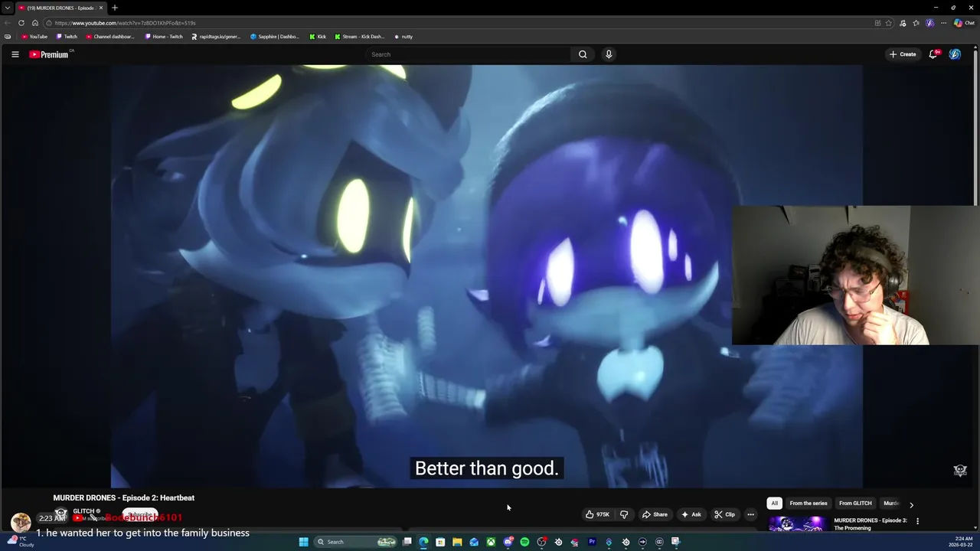Add this page to favorites star
980x551 pixels.
pyautogui.click(x=889, y=23)
